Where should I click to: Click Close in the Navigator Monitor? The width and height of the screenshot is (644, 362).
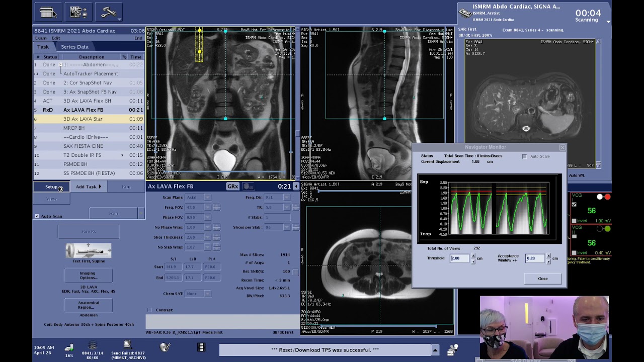point(542,279)
